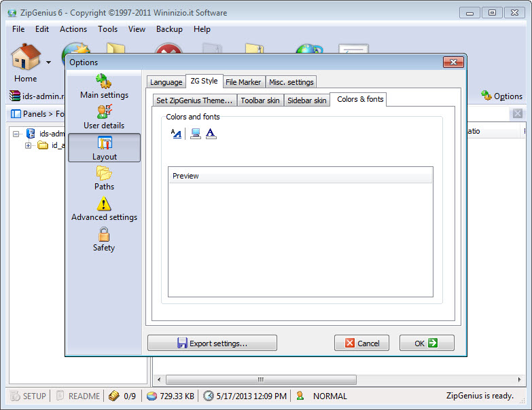Expand the id_a folder tree node
This screenshot has width=532, height=410.
pos(28,146)
